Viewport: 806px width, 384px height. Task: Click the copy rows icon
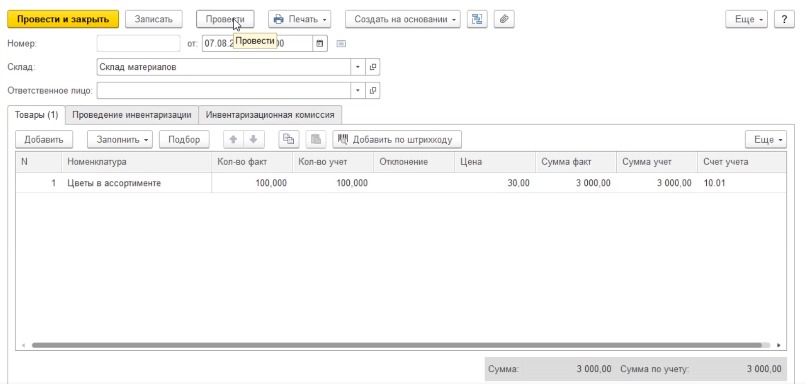click(x=289, y=139)
